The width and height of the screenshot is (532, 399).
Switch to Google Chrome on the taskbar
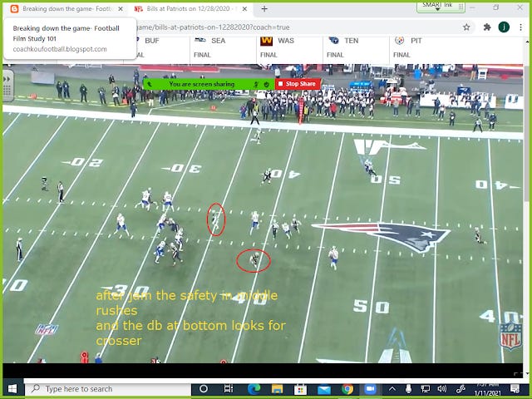(x=347, y=389)
